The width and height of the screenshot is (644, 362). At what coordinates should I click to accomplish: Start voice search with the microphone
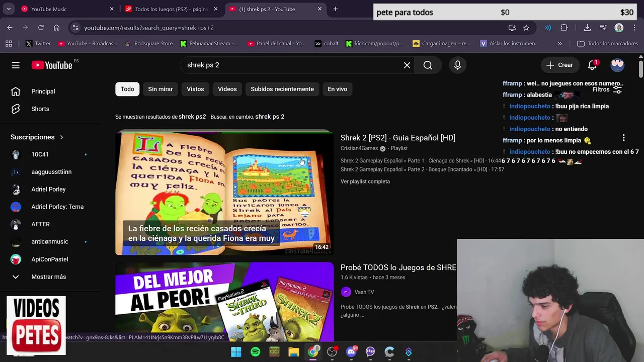click(457, 65)
